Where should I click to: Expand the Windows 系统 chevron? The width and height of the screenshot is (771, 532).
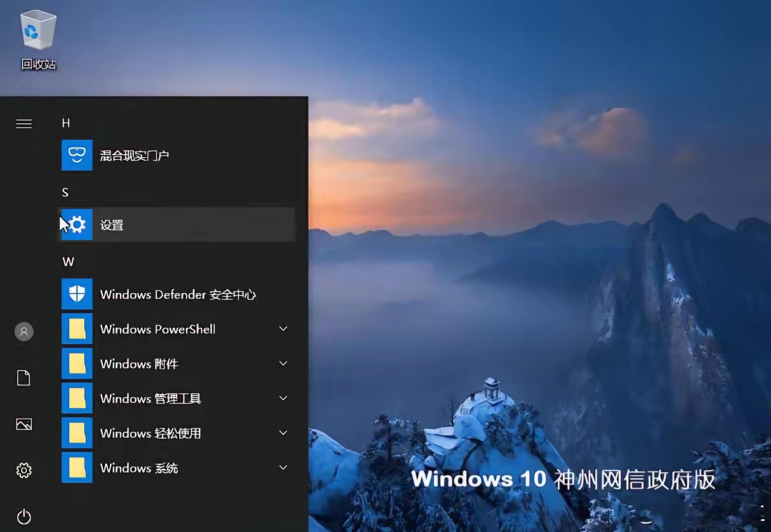[283, 467]
